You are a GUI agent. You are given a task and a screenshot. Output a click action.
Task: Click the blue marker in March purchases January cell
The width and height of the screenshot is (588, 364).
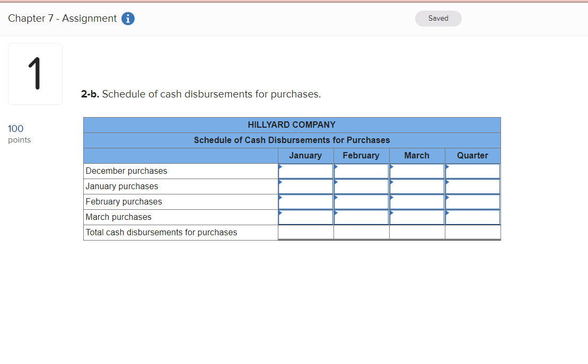click(280, 213)
